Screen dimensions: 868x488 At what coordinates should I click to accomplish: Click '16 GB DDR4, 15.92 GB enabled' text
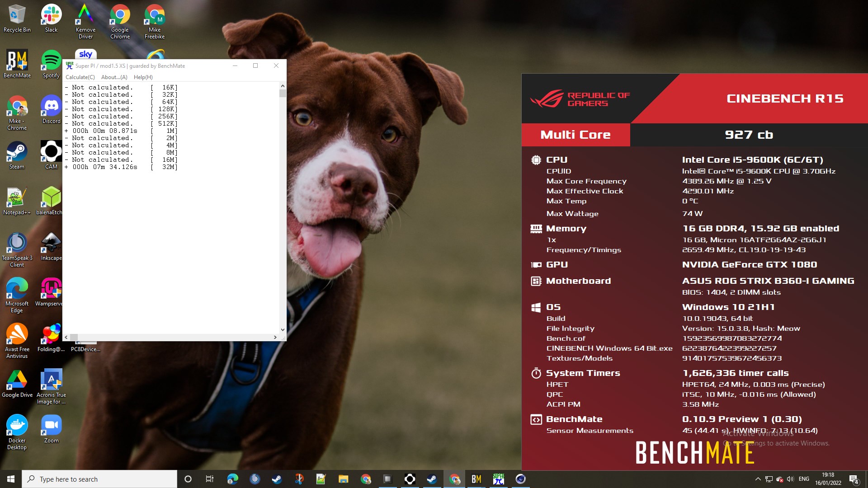pyautogui.click(x=761, y=228)
